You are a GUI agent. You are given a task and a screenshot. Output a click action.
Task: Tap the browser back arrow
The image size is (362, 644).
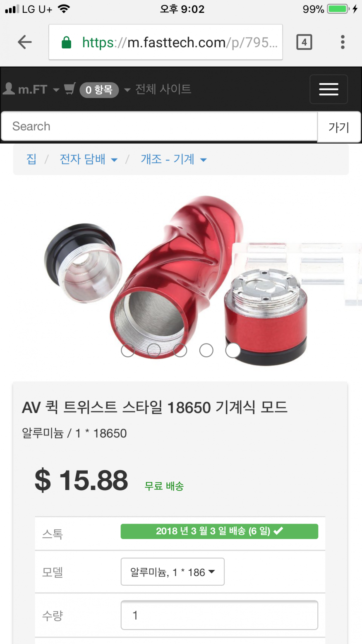pos(25,42)
